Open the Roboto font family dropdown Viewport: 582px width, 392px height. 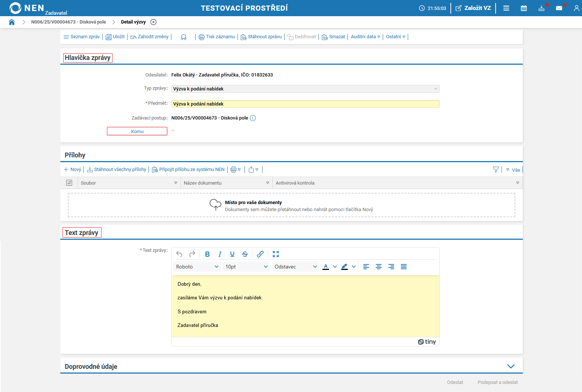click(197, 267)
